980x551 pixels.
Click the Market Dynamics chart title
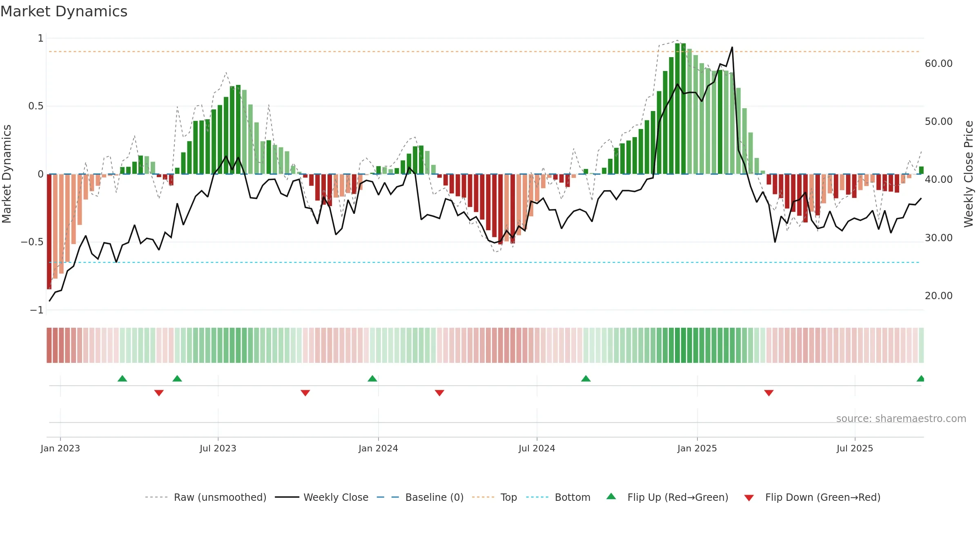point(64,11)
